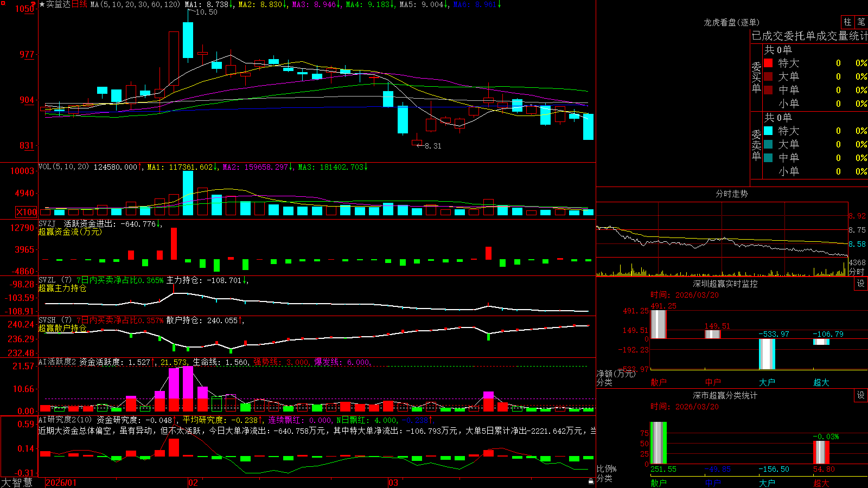Click the 分时走势 panel title

(731, 194)
